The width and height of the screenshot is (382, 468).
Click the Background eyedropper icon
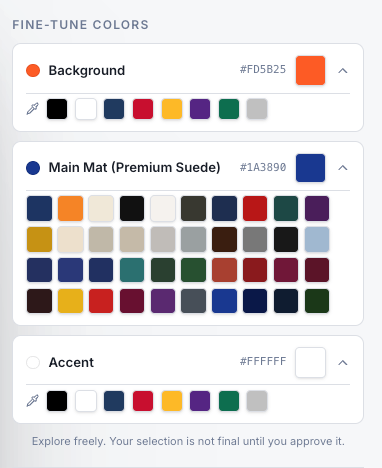coord(33,109)
